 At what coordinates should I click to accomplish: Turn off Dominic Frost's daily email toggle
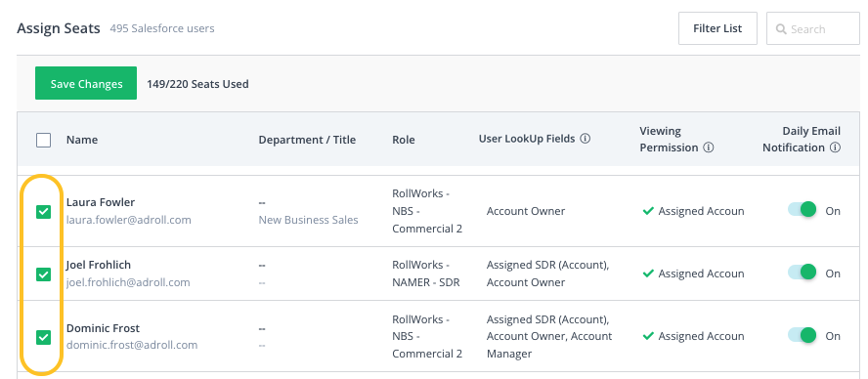coord(803,335)
